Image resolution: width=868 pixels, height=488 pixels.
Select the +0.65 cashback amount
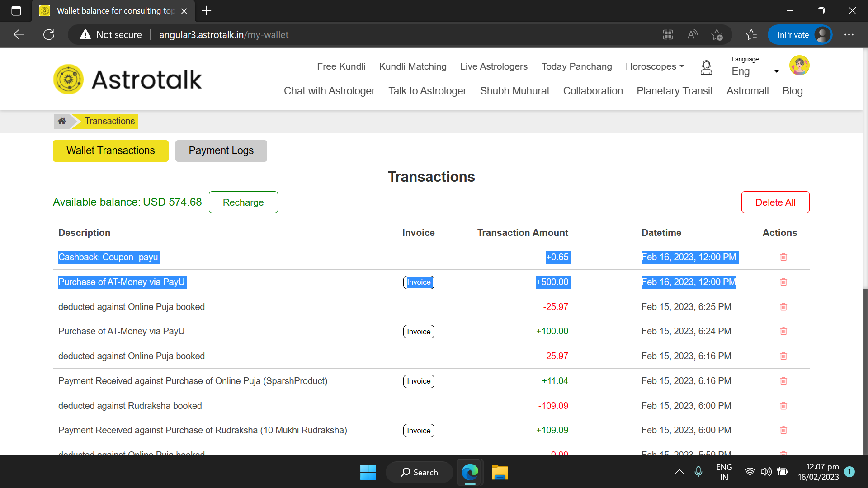(557, 257)
